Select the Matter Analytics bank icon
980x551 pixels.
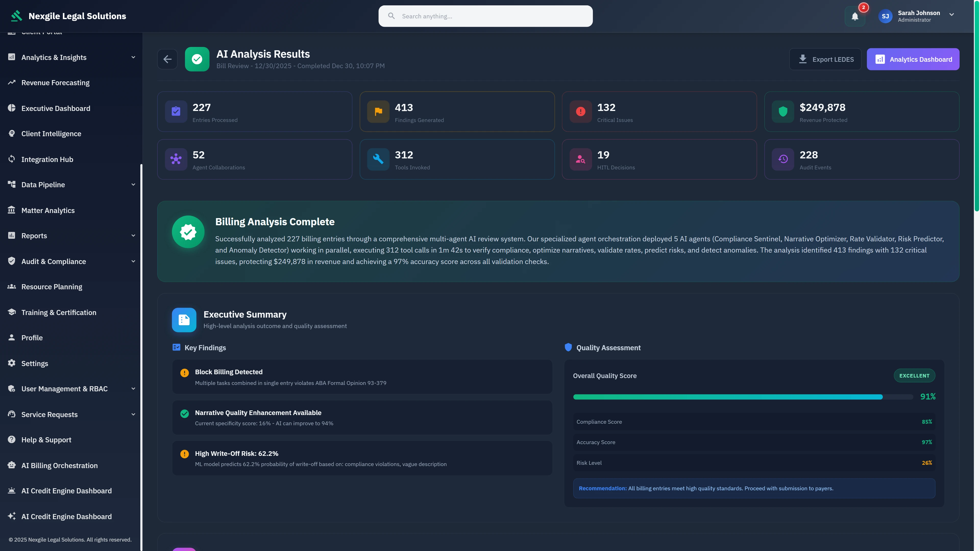click(x=11, y=210)
